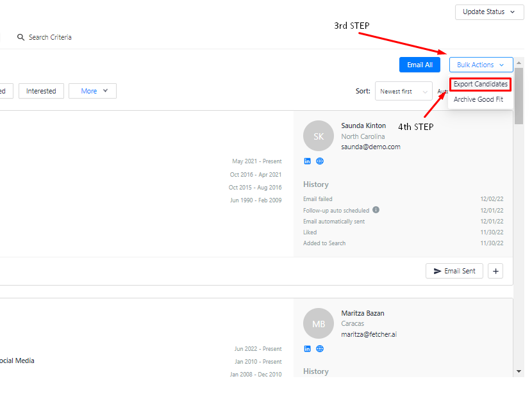532x397 pixels.
Task: Click the name Saunda Kinton
Action: (363, 126)
